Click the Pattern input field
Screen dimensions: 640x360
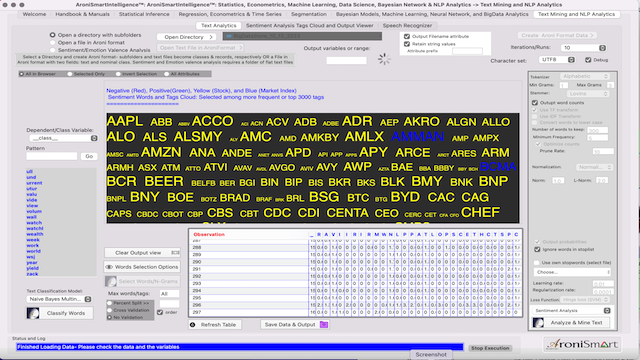51,156
